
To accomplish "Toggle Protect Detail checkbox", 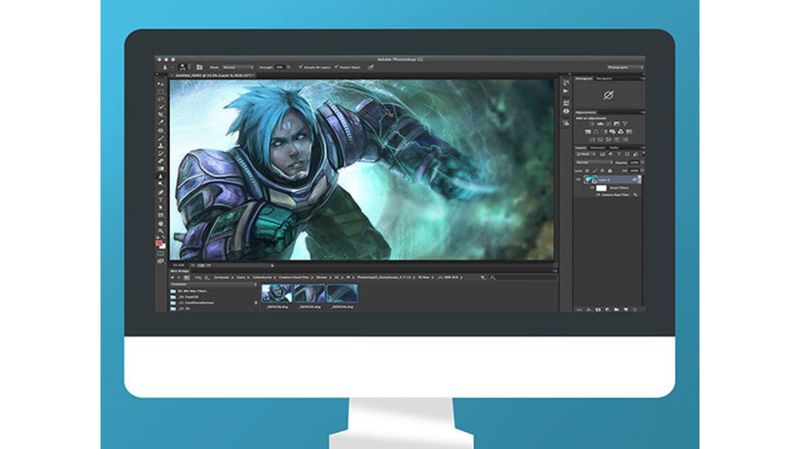I will tap(336, 67).
